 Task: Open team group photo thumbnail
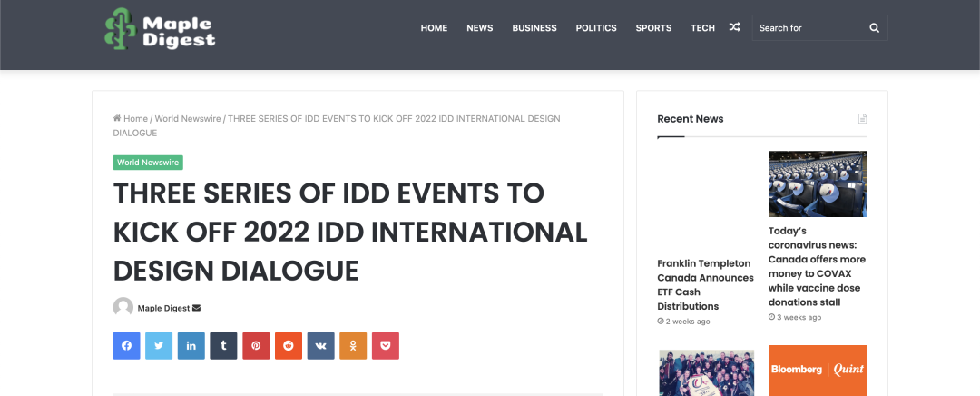(x=707, y=373)
